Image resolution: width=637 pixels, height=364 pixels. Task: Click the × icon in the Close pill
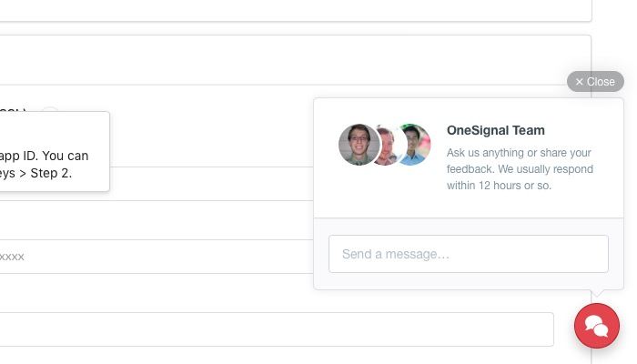point(580,82)
